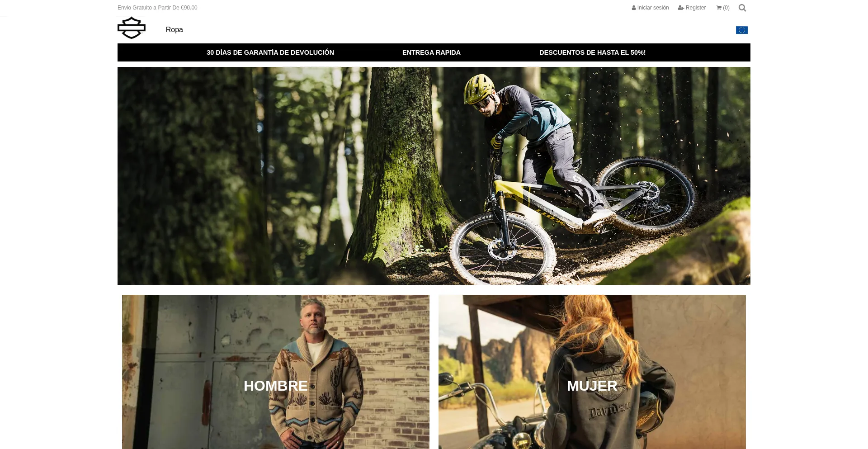The width and height of the screenshot is (868, 449).
Task: Open the shopping cart icon
Action: [x=719, y=8]
